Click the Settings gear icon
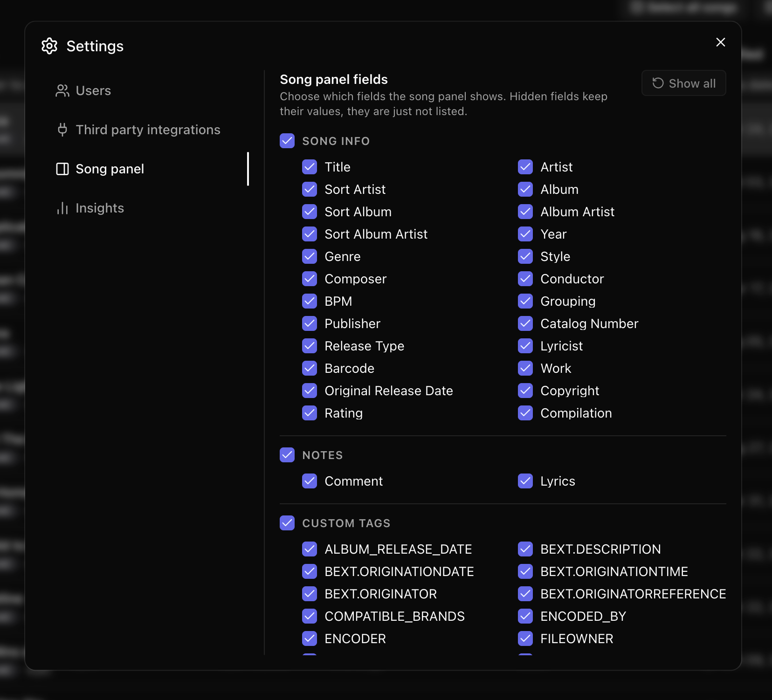 [x=49, y=46]
